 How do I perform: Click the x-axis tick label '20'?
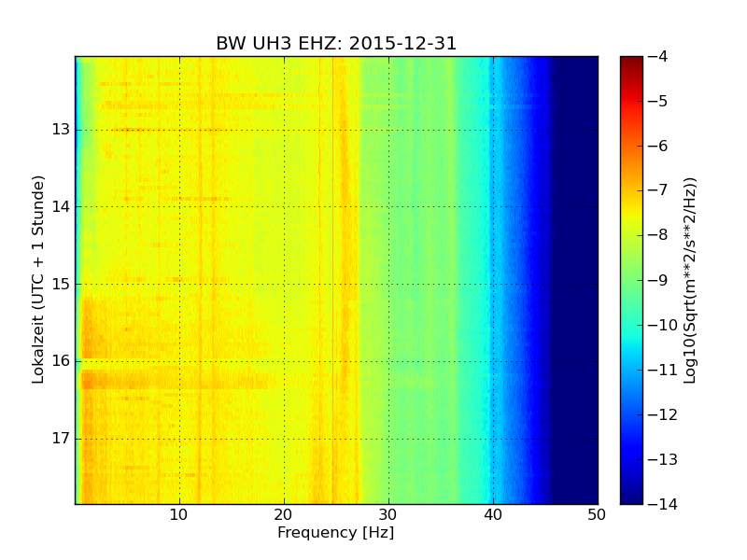tap(284, 515)
